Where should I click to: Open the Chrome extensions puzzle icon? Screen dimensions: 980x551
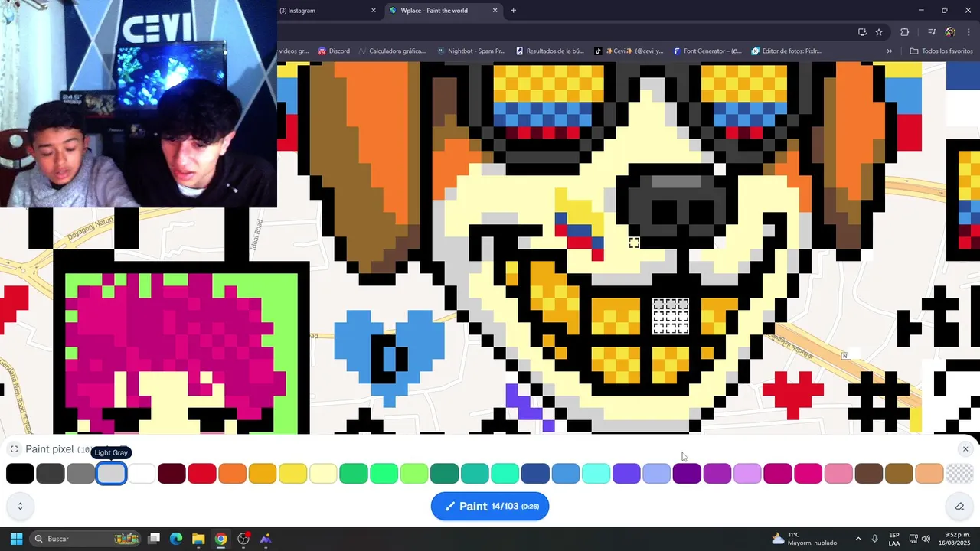click(x=904, y=32)
